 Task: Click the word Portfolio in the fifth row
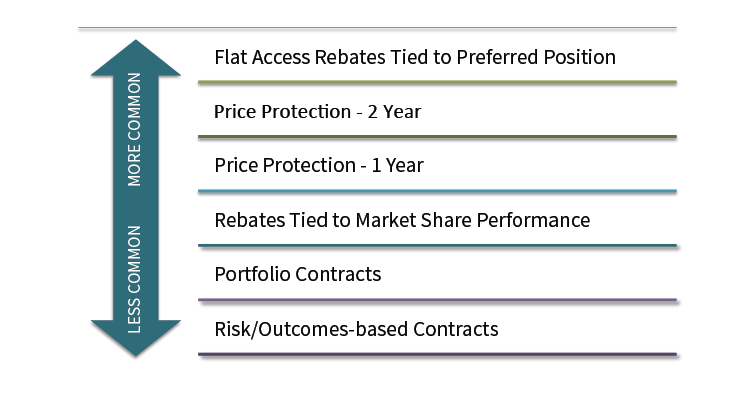click(252, 274)
